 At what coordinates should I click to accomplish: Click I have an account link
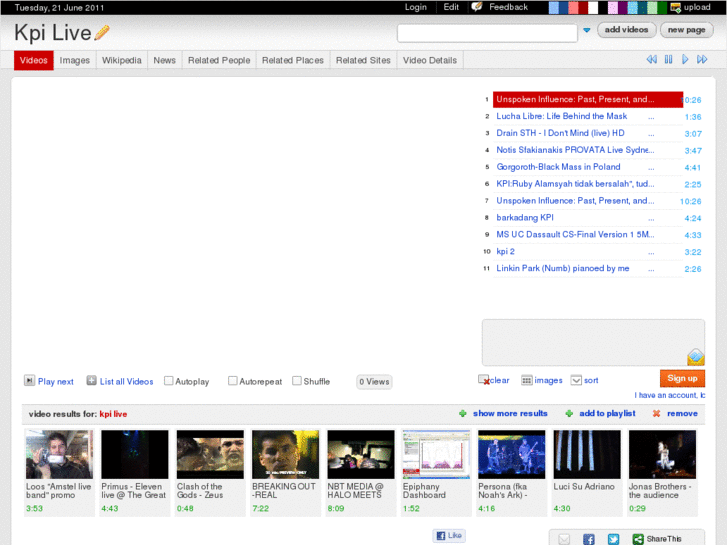[670, 395]
